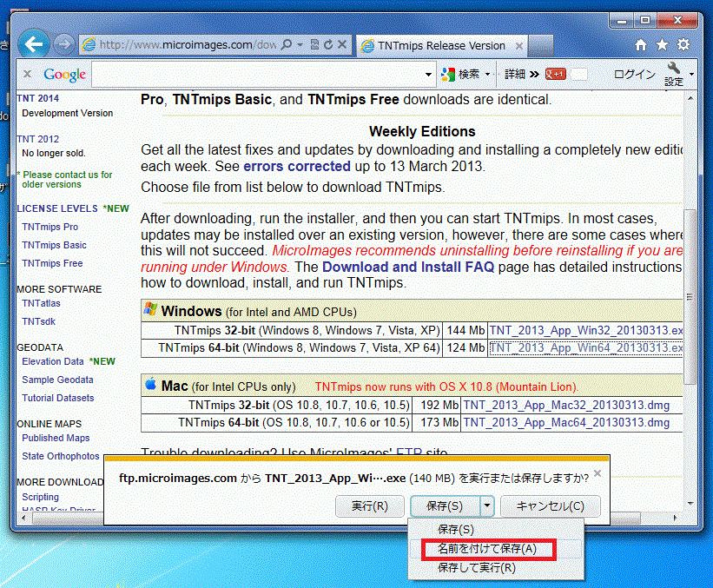Click ログイン on the Google toolbar

[x=635, y=74]
